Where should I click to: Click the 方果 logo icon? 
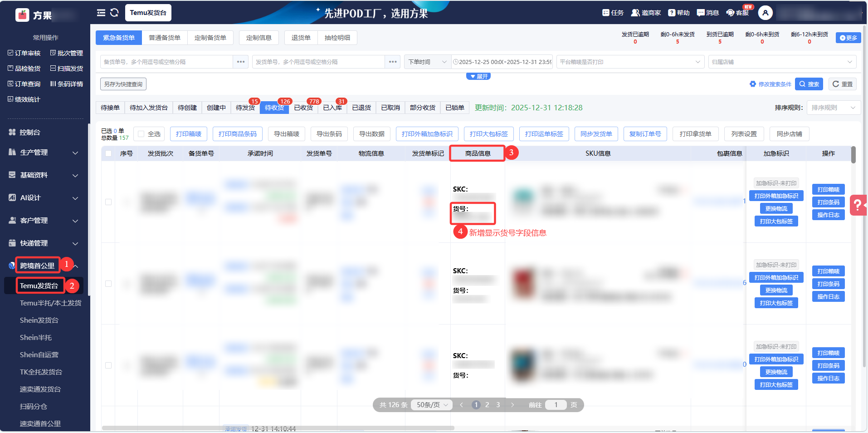tap(22, 15)
